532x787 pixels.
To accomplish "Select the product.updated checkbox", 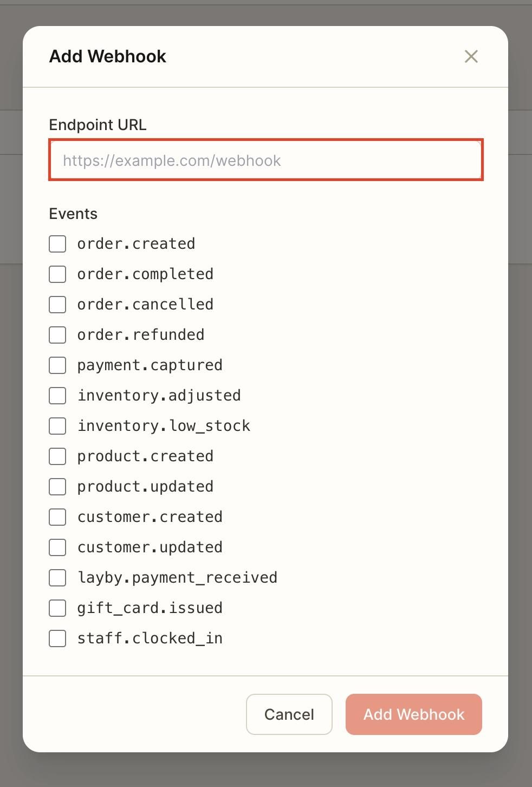I will (57, 487).
